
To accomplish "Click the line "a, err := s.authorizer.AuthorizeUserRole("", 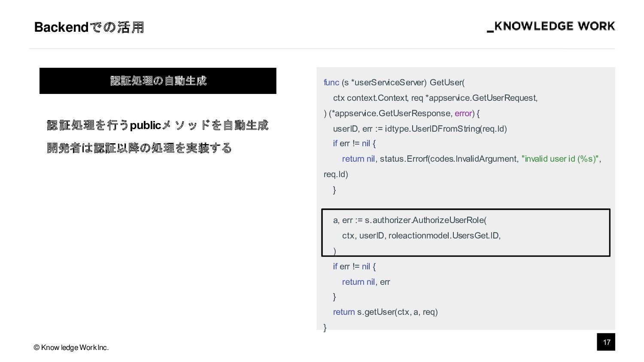I will pyautogui.click(x=410, y=220).
